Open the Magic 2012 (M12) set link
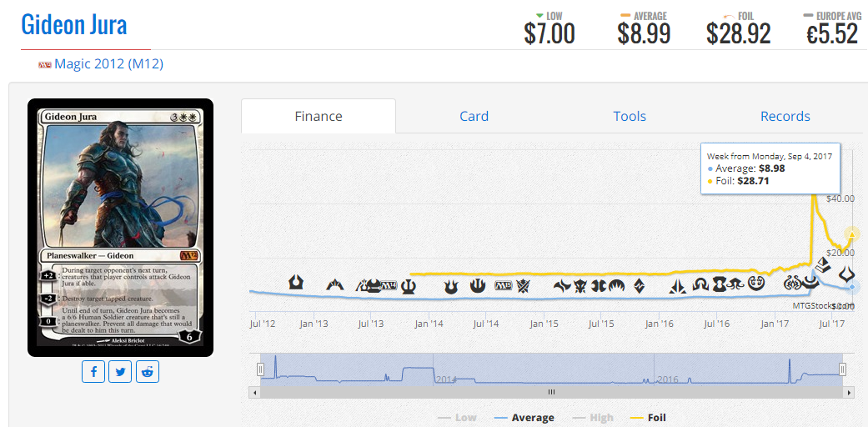 108,64
